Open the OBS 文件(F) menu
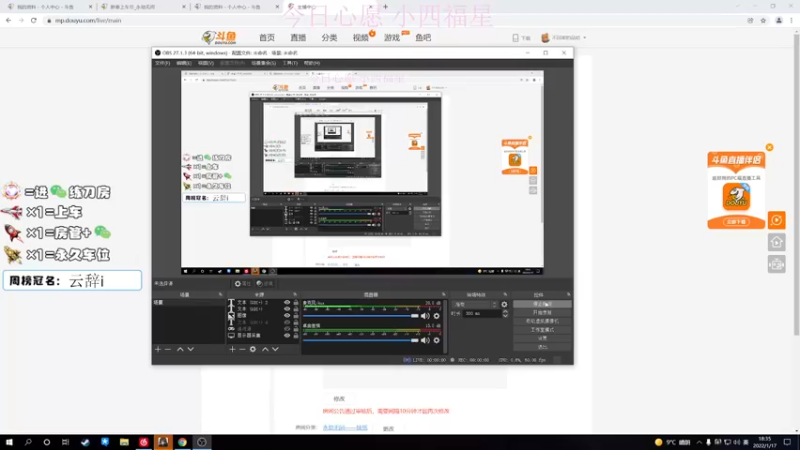This screenshot has height=450, width=800. (162, 63)
